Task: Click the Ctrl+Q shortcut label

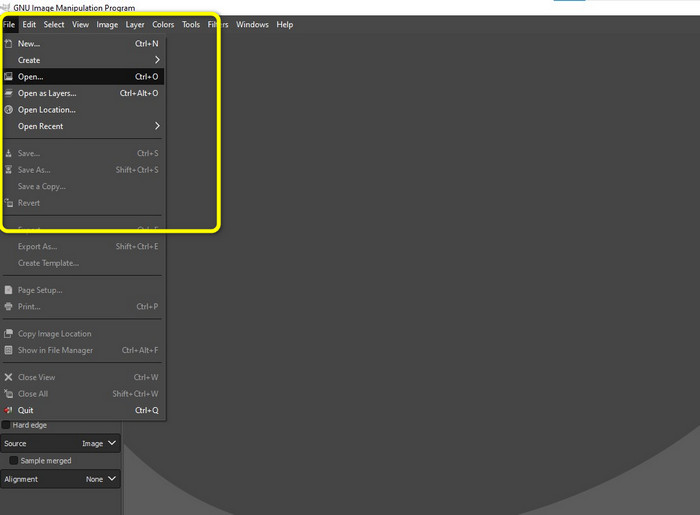Action: point(146,411)
